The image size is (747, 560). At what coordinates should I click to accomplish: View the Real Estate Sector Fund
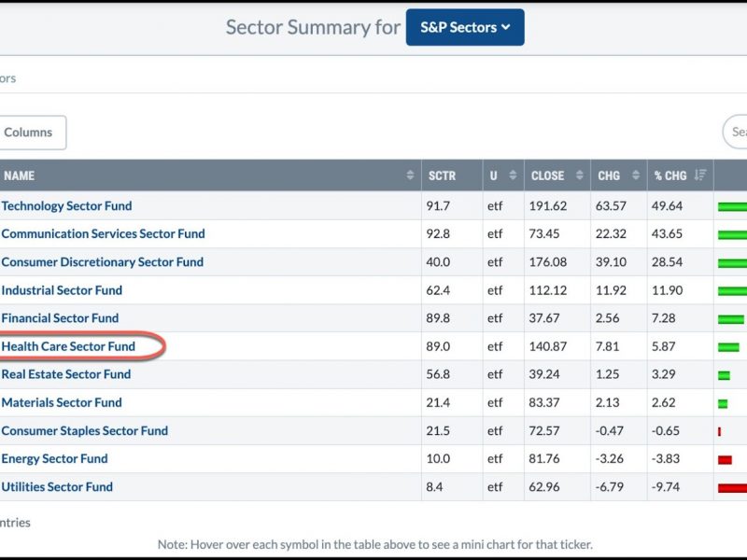click(66, 374)
